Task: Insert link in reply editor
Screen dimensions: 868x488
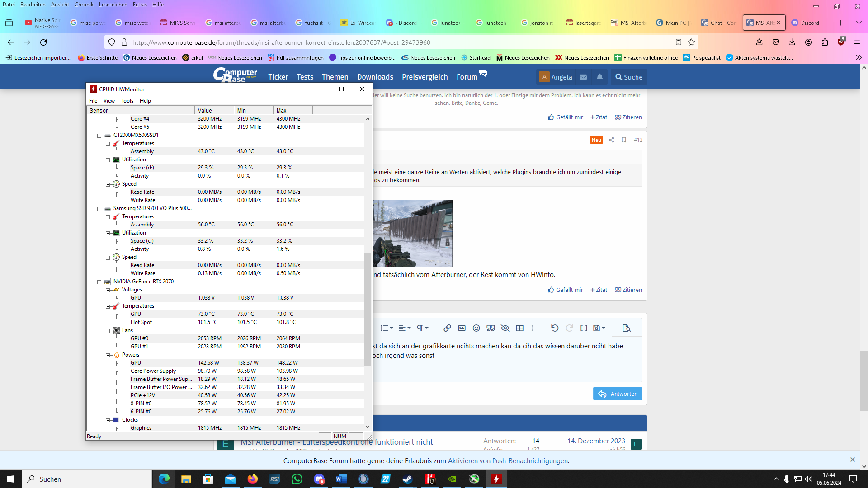Action: (447, 328)
